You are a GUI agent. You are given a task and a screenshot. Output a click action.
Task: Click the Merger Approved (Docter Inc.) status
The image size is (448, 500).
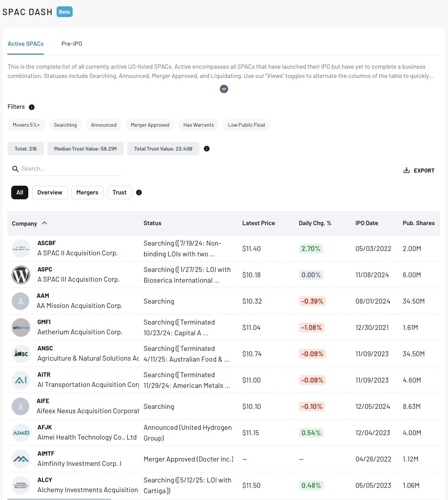click(189, 459)
